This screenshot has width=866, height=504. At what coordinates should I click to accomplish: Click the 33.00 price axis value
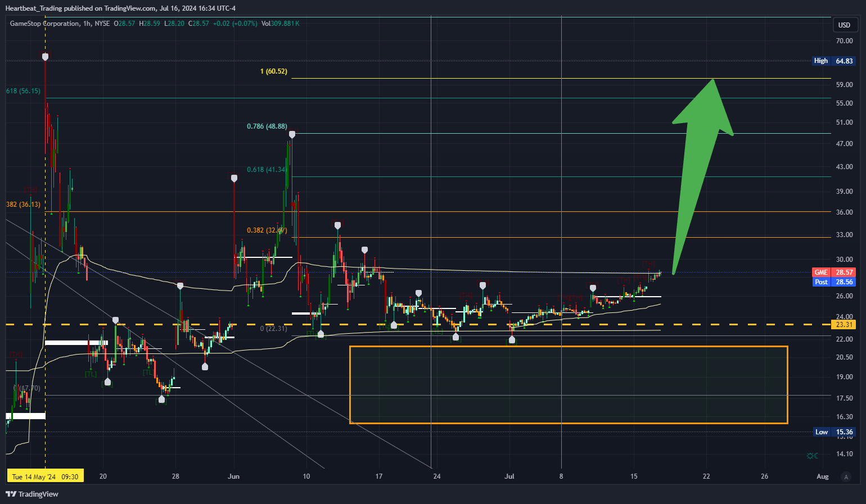[844, 235]
